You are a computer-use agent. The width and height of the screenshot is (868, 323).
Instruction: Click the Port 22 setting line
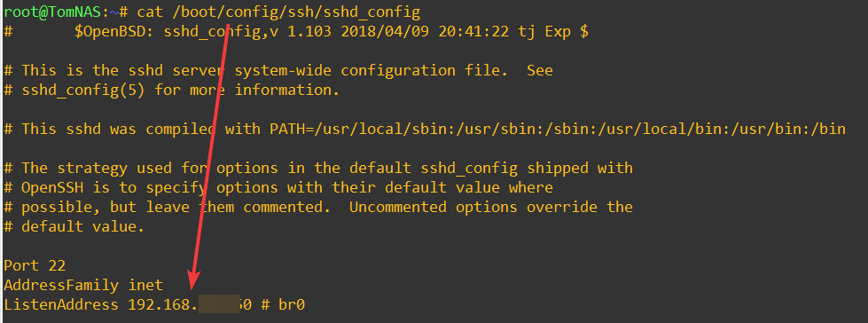(35, 265)
